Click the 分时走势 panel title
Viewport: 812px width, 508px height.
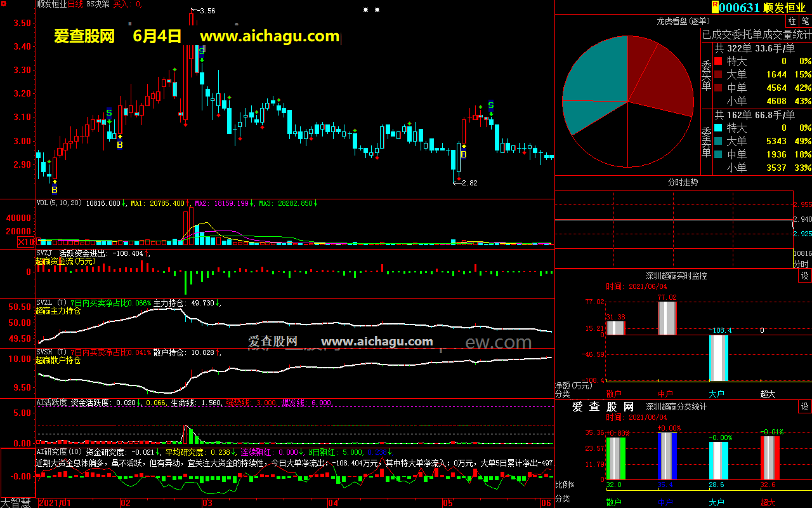683,182
